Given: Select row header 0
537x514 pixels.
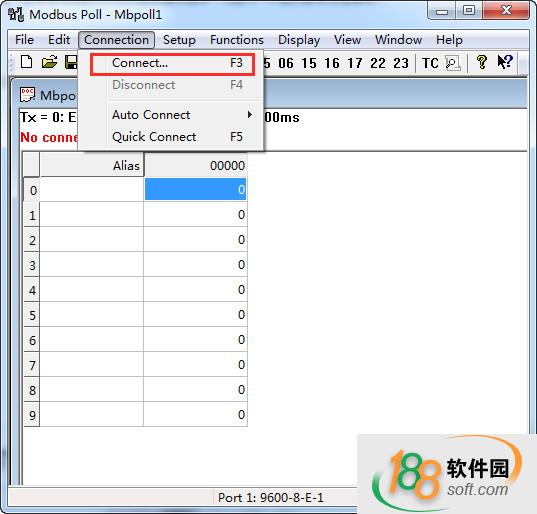Looking at the screenshot, I should click(x=32, y=190).
